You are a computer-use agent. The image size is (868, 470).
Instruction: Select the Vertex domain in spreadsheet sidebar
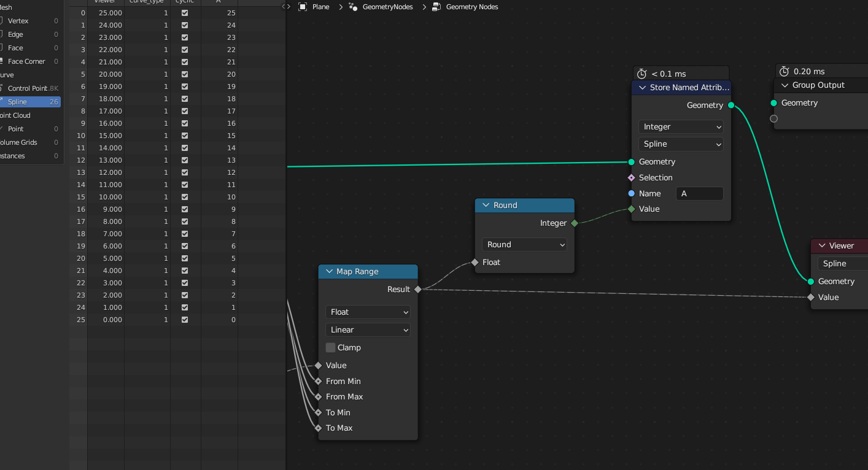click(30, 21)
